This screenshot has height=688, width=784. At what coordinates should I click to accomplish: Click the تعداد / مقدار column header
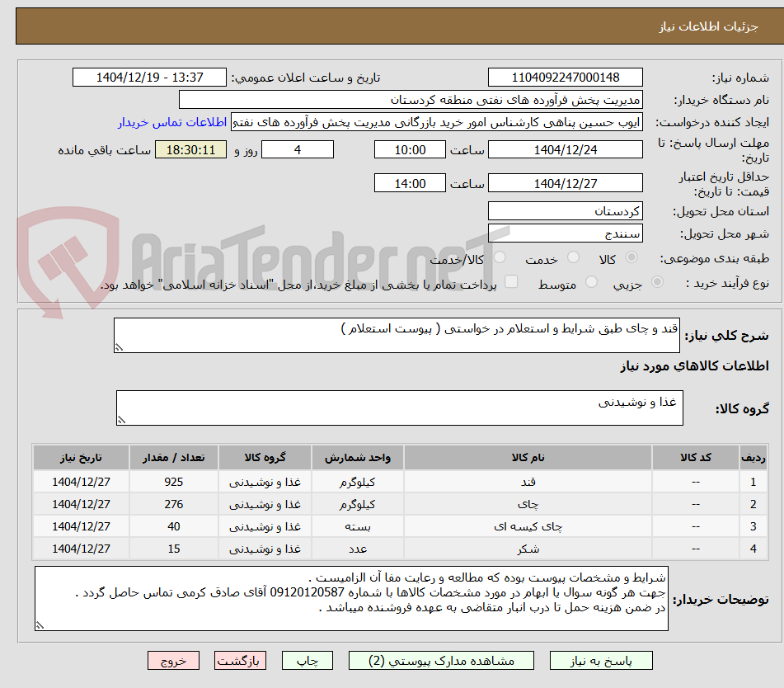point(173,457)
